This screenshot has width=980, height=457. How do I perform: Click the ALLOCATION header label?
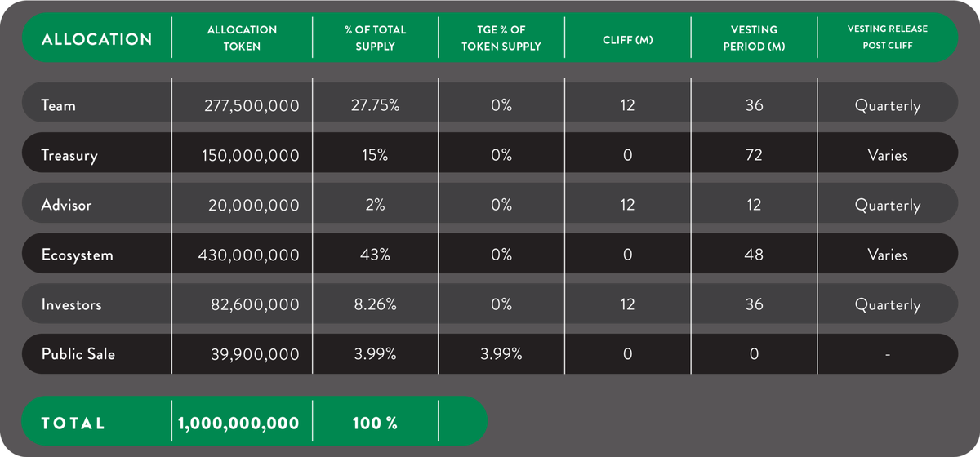pos(96,38)
